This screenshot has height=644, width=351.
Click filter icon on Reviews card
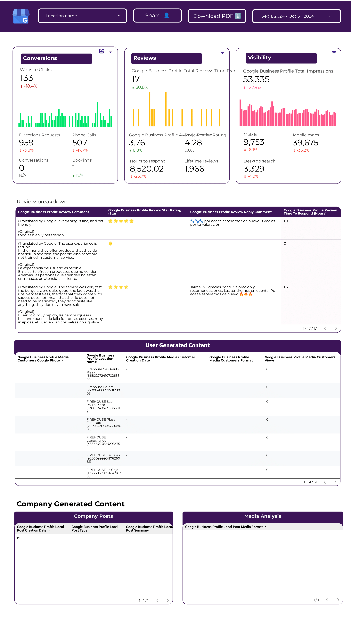[223, 52]
